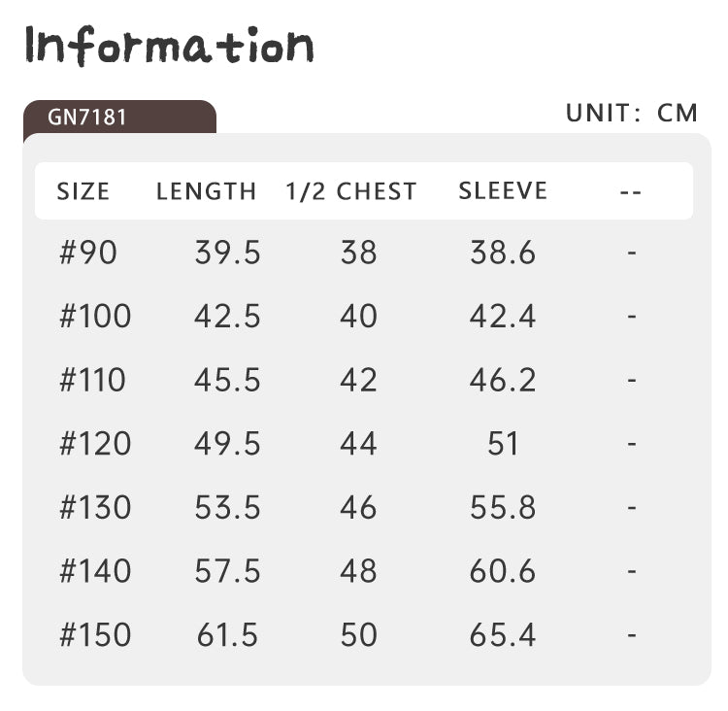The image size is (728, 711).
Task: Click the Information heading
Action: click(x=170, y=46)
